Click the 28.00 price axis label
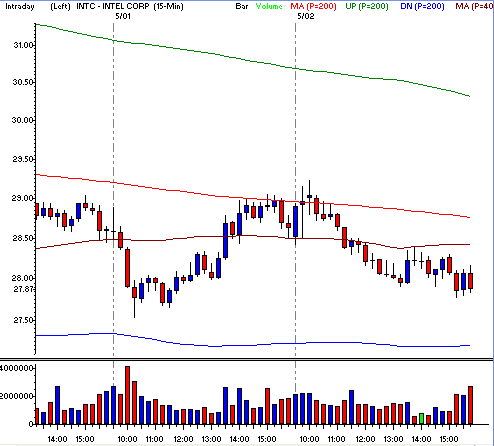The width and height of the screenshot is (494, 446). pos(23,278)
